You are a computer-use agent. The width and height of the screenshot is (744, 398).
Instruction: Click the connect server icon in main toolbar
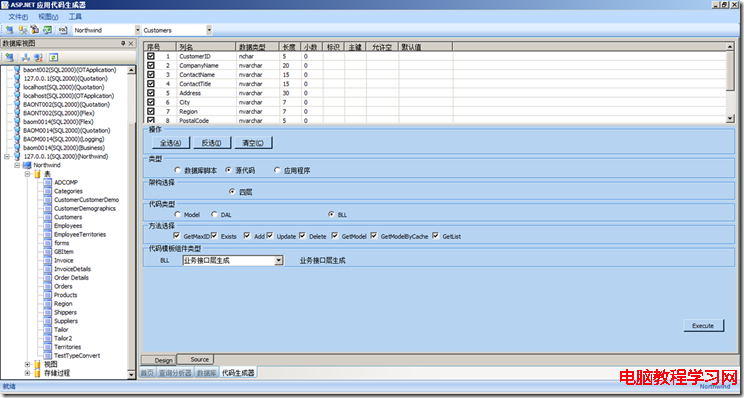(9, 30)
